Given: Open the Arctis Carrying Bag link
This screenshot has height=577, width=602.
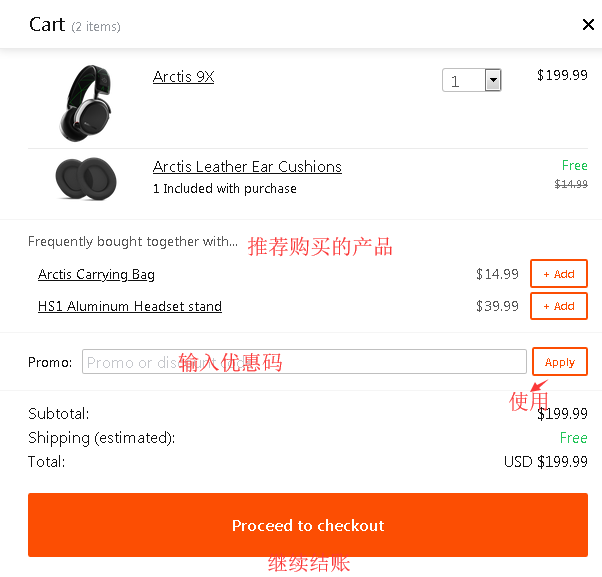Looking at the screenshot, I should (x=96, y=274).
